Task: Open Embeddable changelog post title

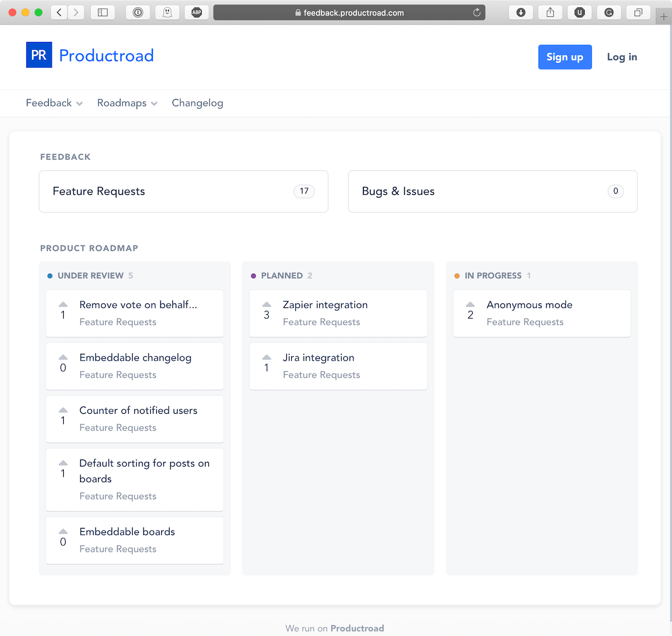Action: coord(136,358)
